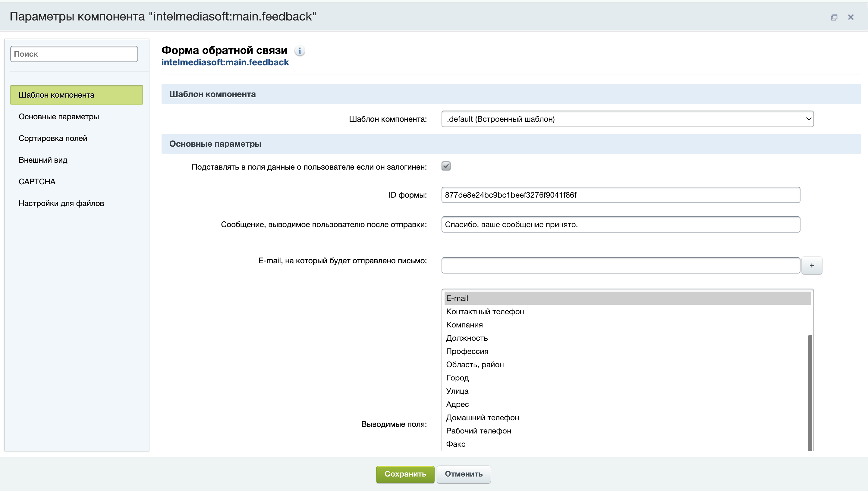Select 'Область, район' in fields list
This screenshot has height=491, width=868.
click(x=627, y=364)
